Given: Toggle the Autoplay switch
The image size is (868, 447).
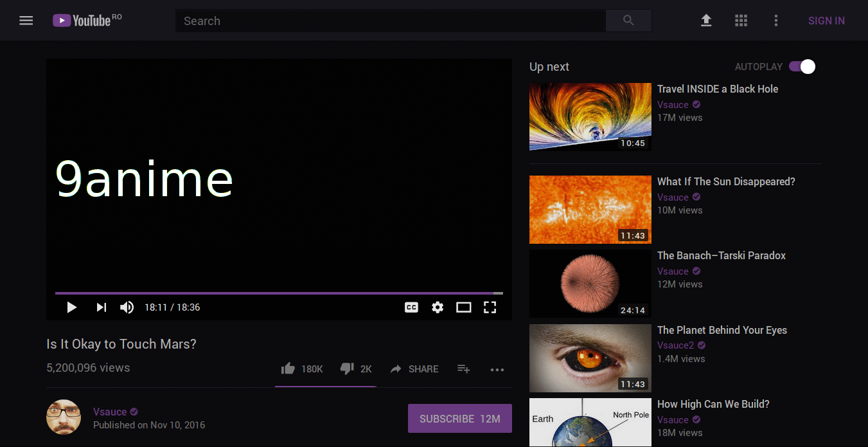Looking at the screenshot, I should click(x=802, y=66).
